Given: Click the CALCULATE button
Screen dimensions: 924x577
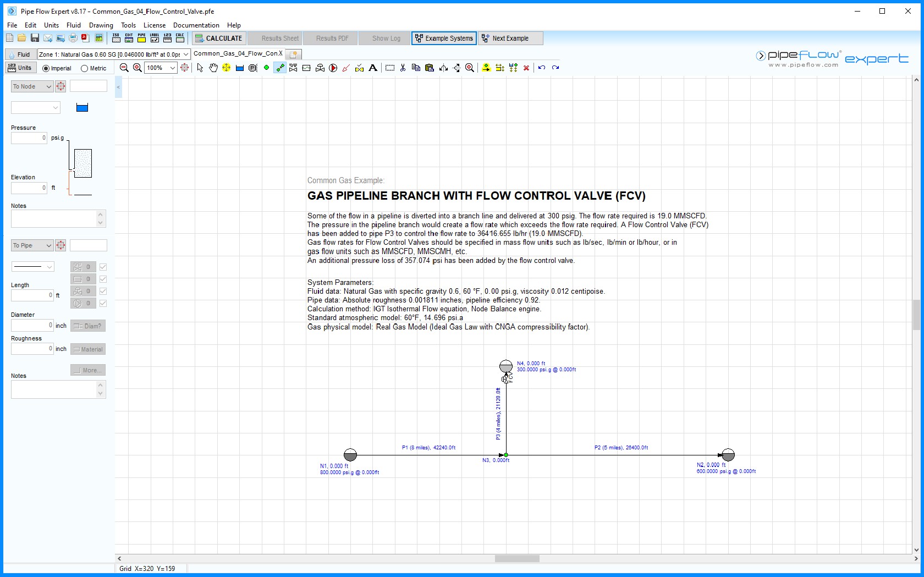Looking at the screenshot, I should (x=219, y=39).
